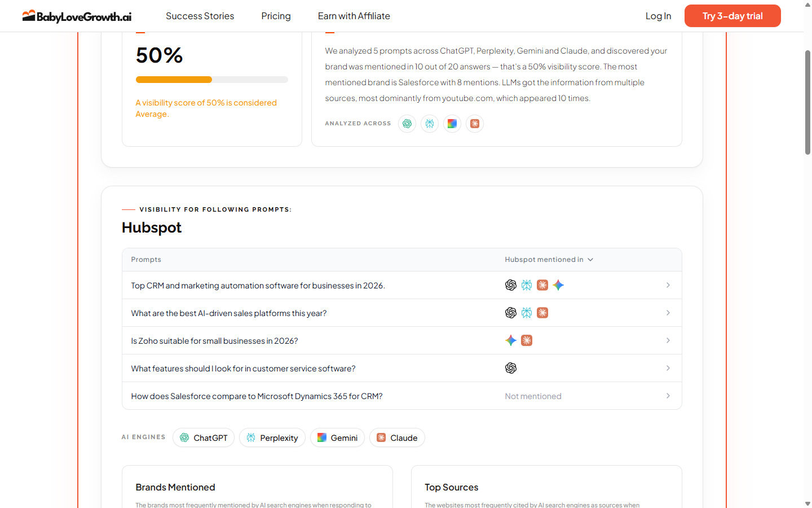Screen dimensions: 812x508
Task: Expand the Zoho small businesses row chevron
Action: 668,340
